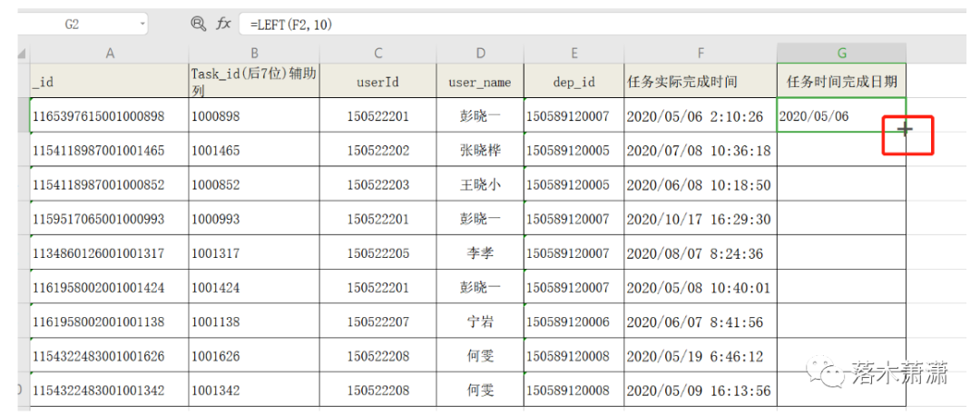Select cell with 1134860126001001317

pos(110,253)
